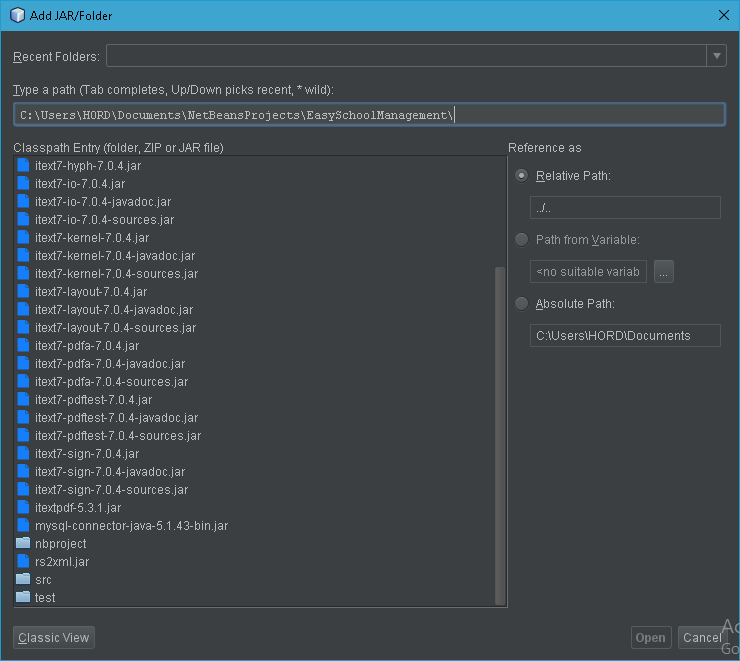Click file icon of itext7-pdfa-7.0.4-javadoc.jar

pos(23,363)
